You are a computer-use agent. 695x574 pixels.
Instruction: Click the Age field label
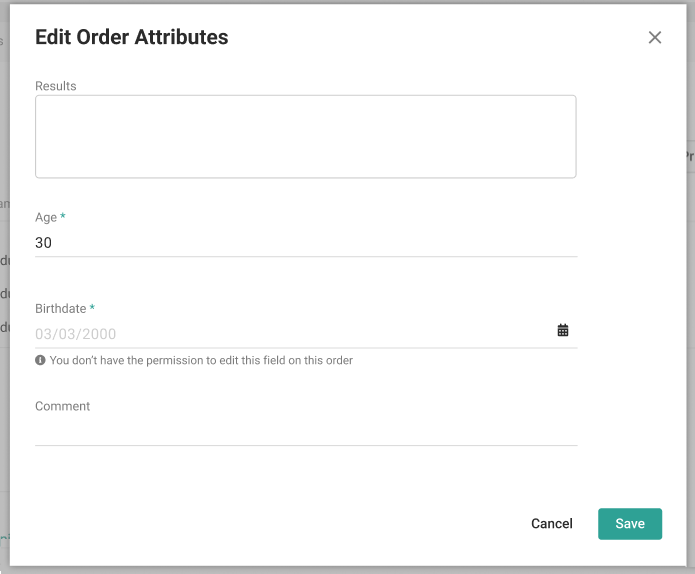pyautogui.click(x=46, y=217)
